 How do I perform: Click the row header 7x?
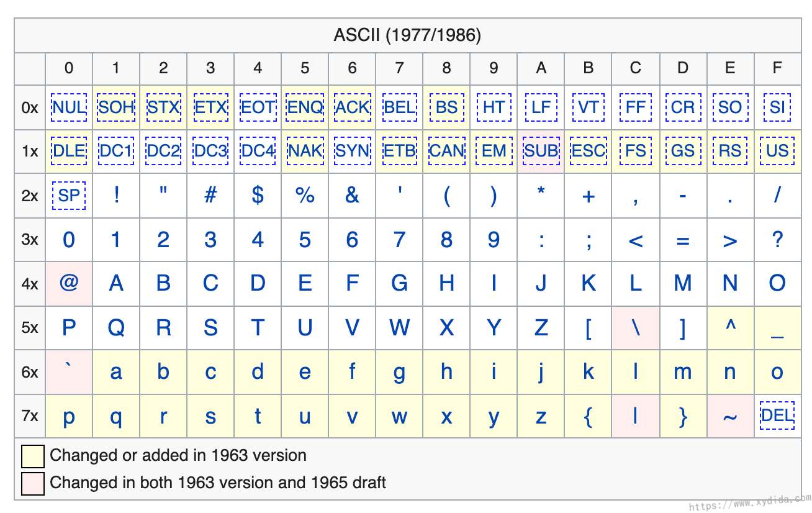30,416
